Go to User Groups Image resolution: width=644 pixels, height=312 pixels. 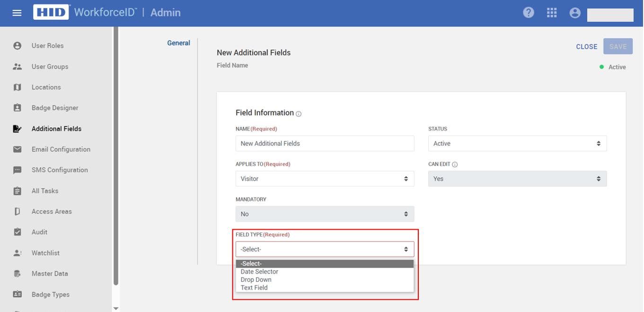50,67
